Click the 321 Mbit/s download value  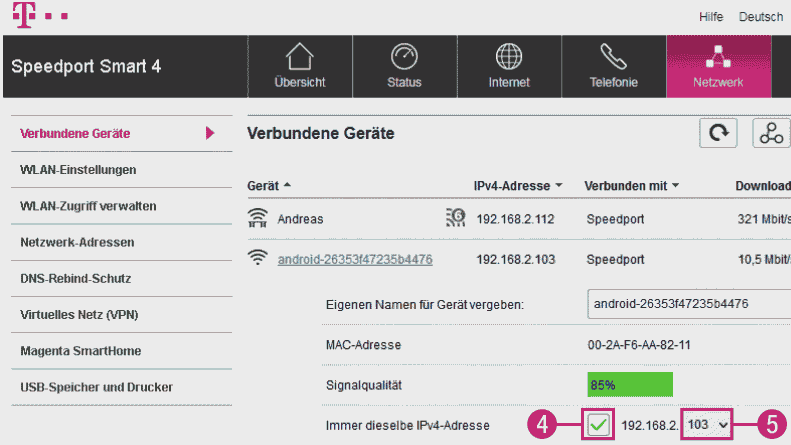coord(764,219)
